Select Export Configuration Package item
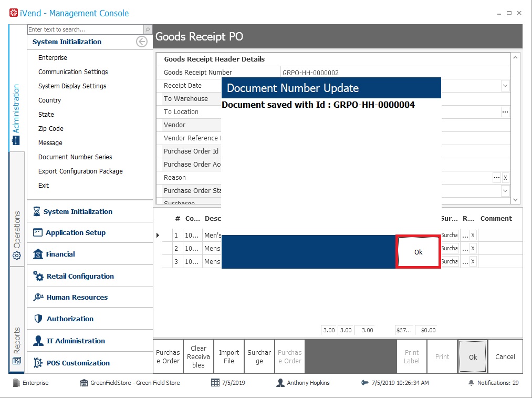 (x=80, y=171)
